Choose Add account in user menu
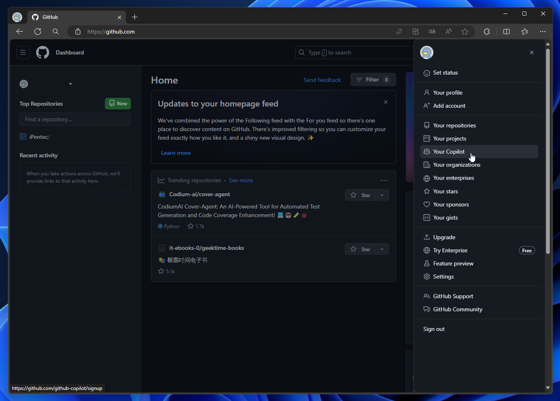The width and height of the screenshot is (560, 401). click(479, 106)
